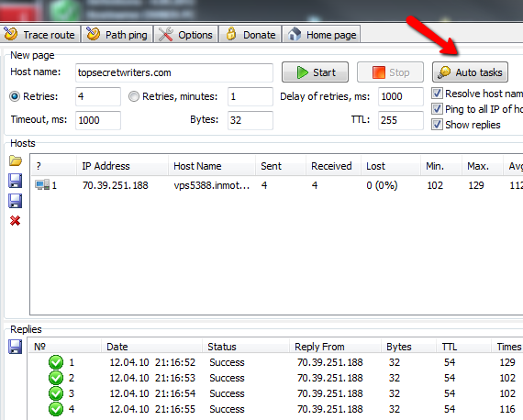Click the Host name input field
The width and height of the screenshot is (523, 420).
tap(174, 72)
